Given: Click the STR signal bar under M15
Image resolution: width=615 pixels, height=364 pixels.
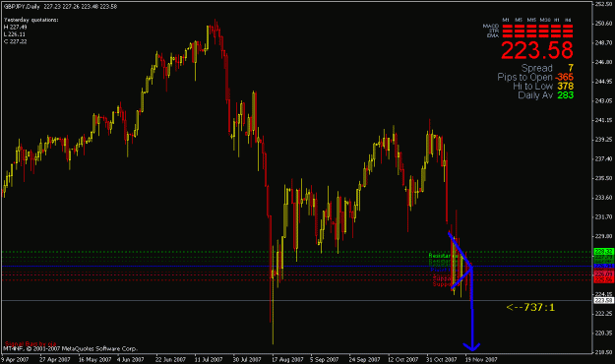Looking at the screenshot, I should (531, 30).
